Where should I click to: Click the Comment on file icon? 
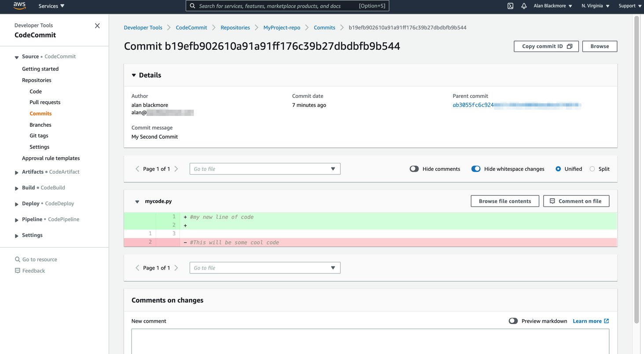(x=552, y=201)
